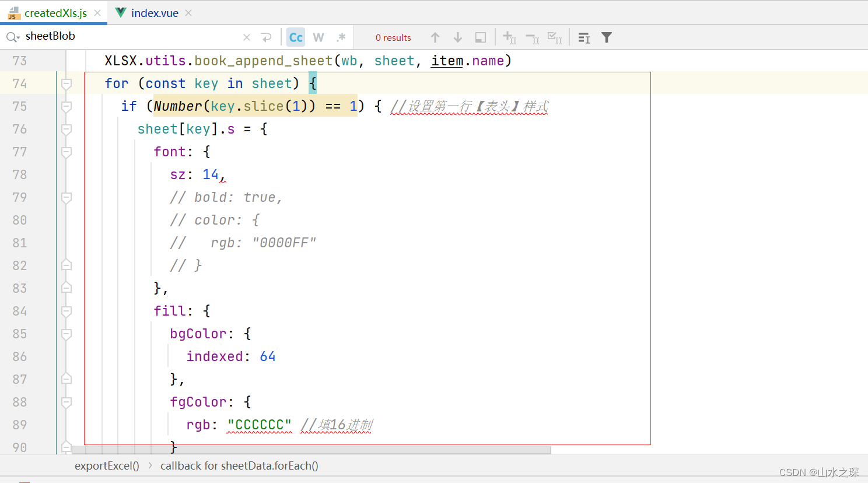868x483 pixels.
Task: Open search results in Find window
Action: click(x=584, y=37)
